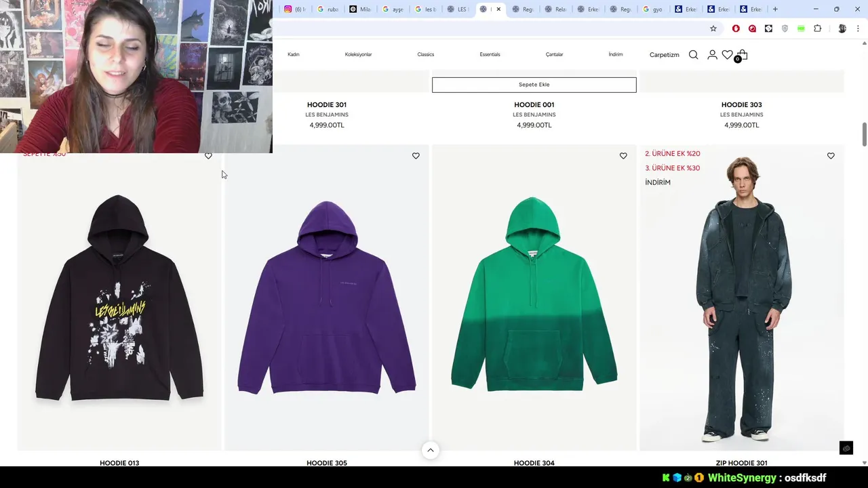Open a new browser tab
Viewport: 868px width, 488px height.
pyautogui.click(x=775, y=9)
